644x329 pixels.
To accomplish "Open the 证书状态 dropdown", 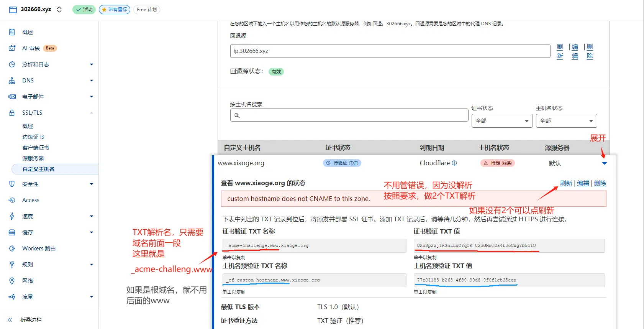I will click(502, 121).
